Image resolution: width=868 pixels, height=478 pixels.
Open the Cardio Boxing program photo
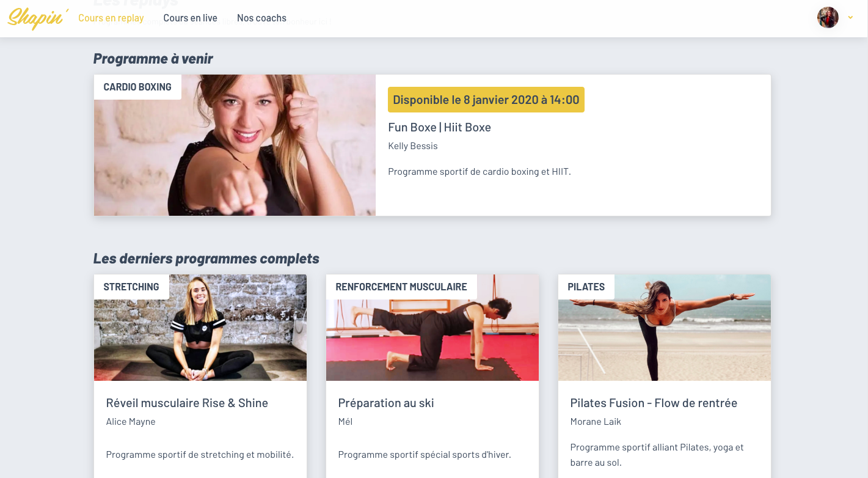(x=235, y=145)
